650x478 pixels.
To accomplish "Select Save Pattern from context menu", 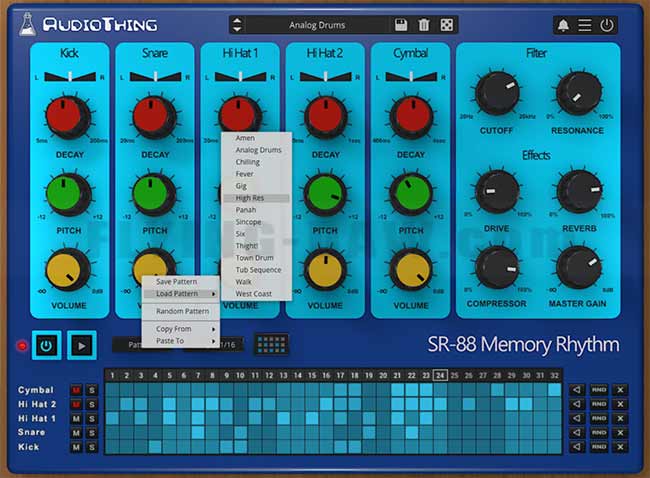I will click(181, 281).
